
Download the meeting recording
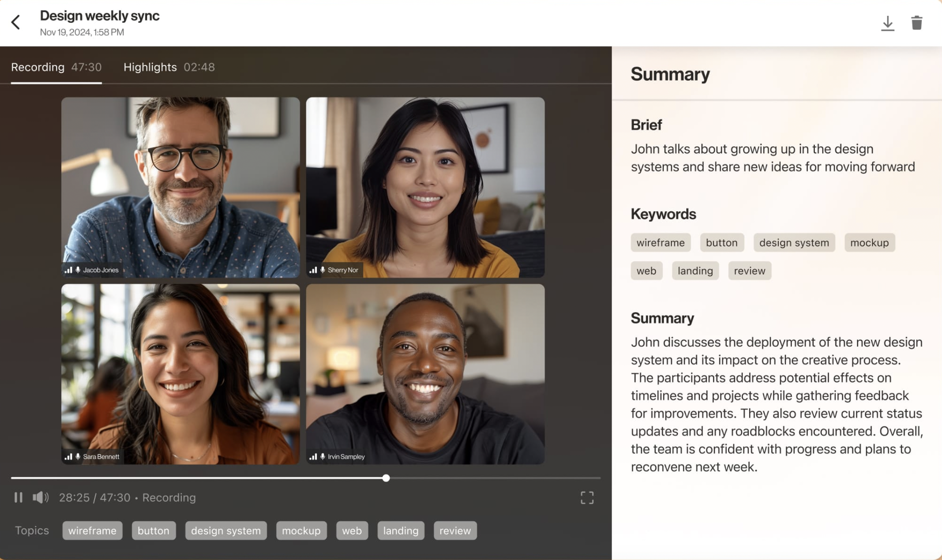pos(887,23)
